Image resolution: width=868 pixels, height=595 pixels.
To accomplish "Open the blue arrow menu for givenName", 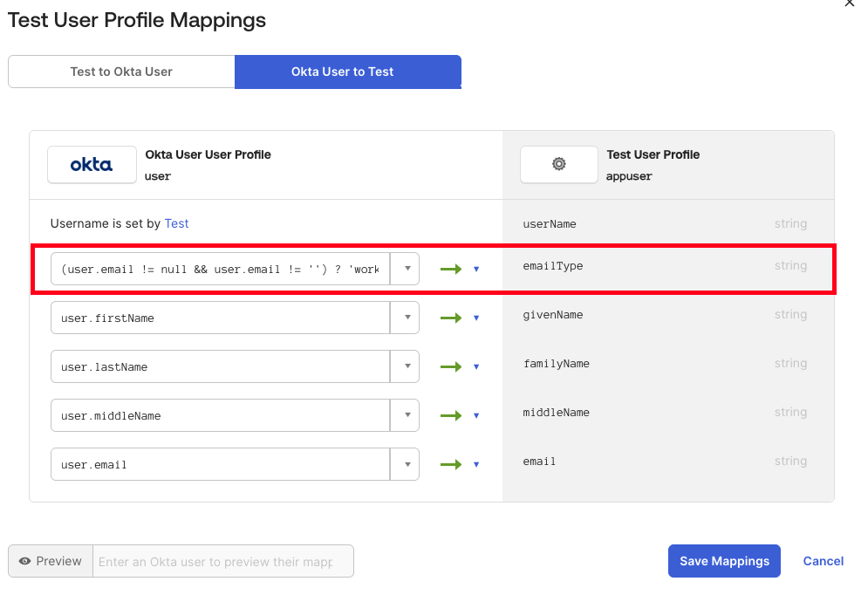I will [476, 318].
